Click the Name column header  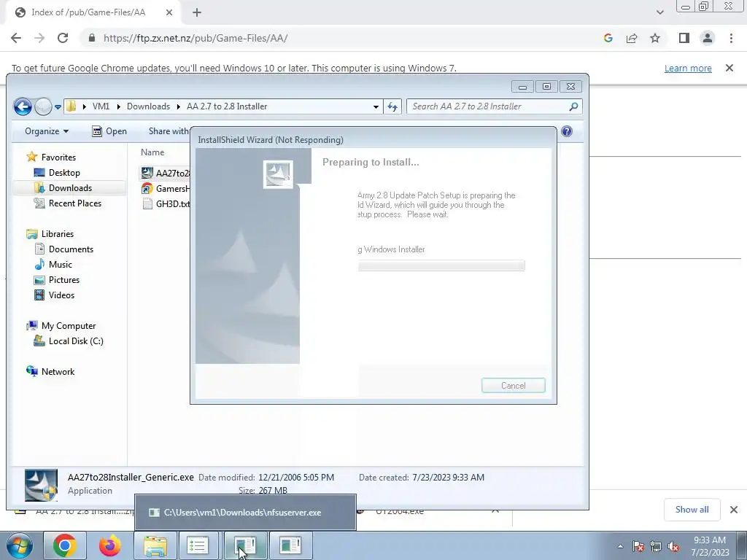tap(152, 152)
